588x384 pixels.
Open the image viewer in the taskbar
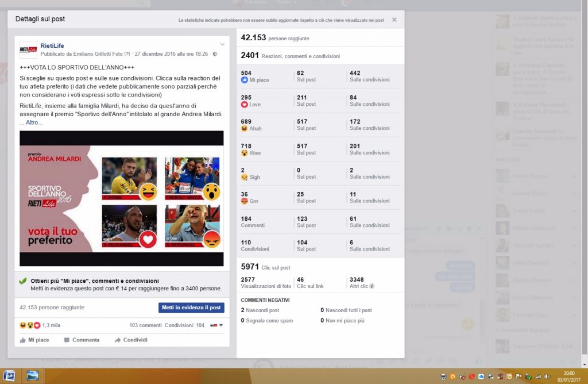click(32, 376)
